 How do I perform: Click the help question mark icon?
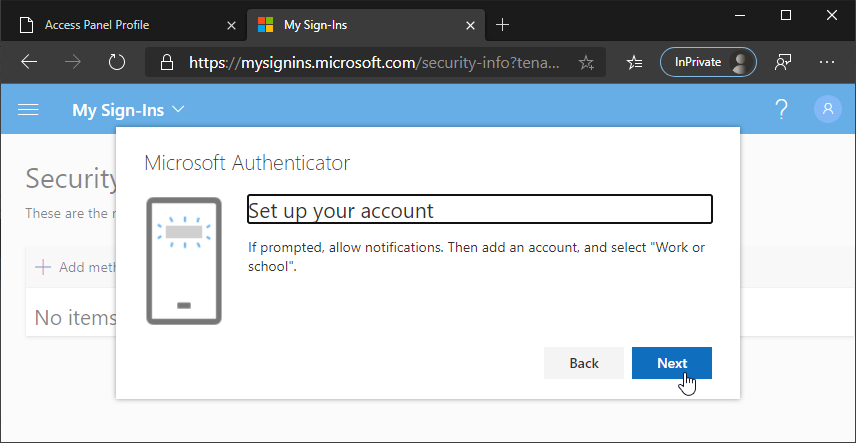click(x=781, y=110)
